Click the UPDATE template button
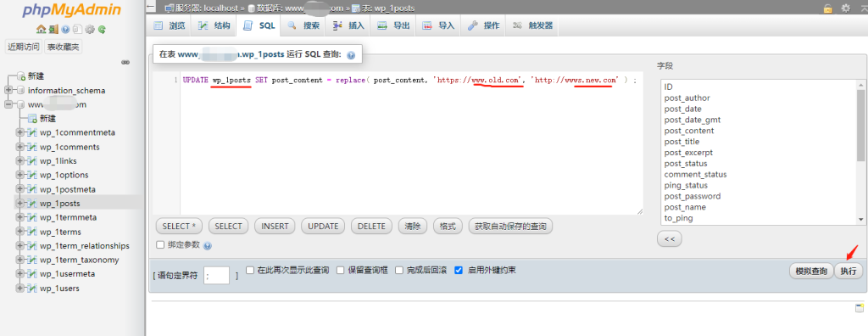This screenshot has height=336, width=868. click(x=323, y=227)
